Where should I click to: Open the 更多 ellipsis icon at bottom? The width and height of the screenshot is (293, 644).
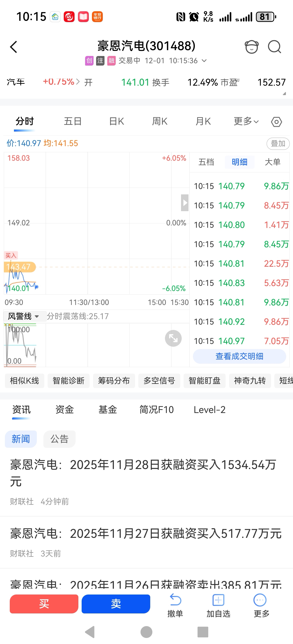260,600
